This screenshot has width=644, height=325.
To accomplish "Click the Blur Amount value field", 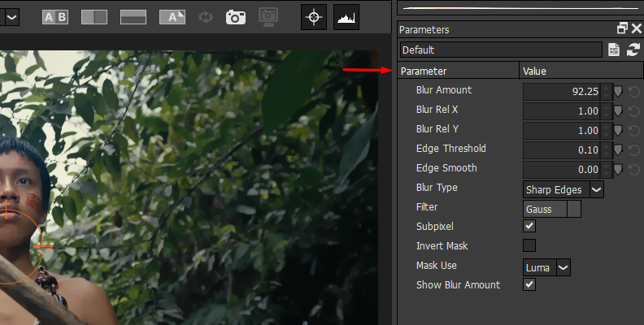I will pyautogui.click(x=562, y=92).
